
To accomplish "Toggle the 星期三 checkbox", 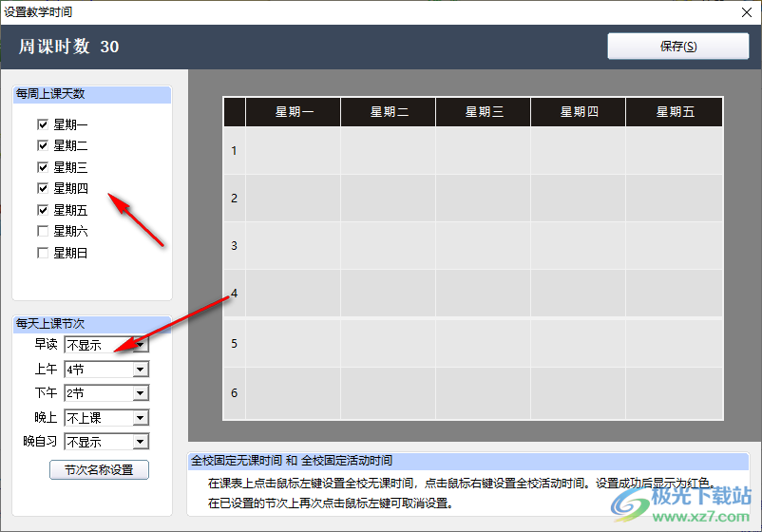I will click(43, 167).
